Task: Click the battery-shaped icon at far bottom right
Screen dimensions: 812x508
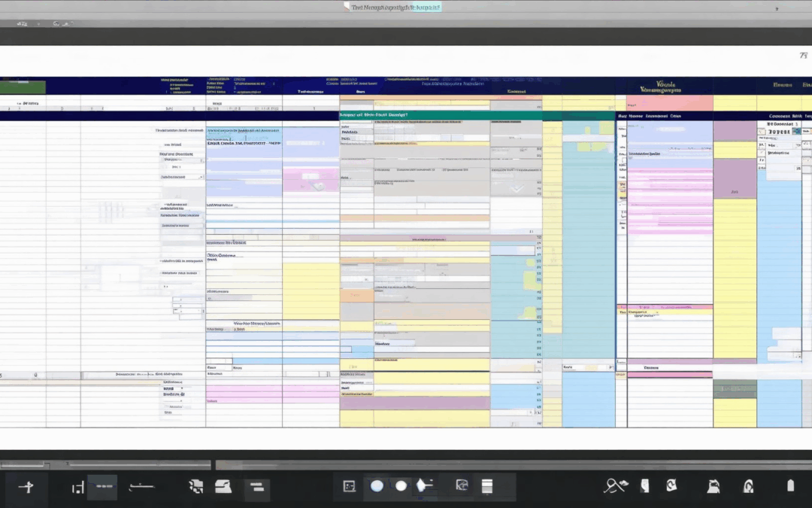Action: (790, 485)
